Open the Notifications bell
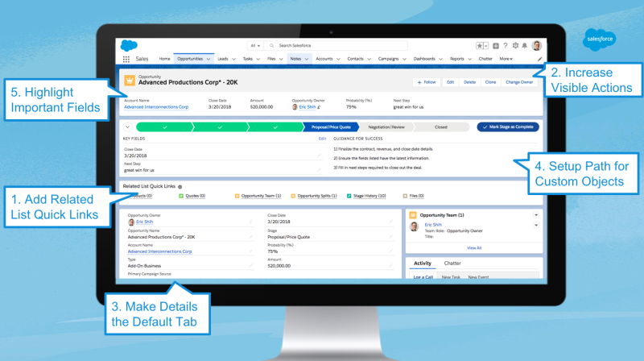644x361 pixels. click(x=525, y=46)
